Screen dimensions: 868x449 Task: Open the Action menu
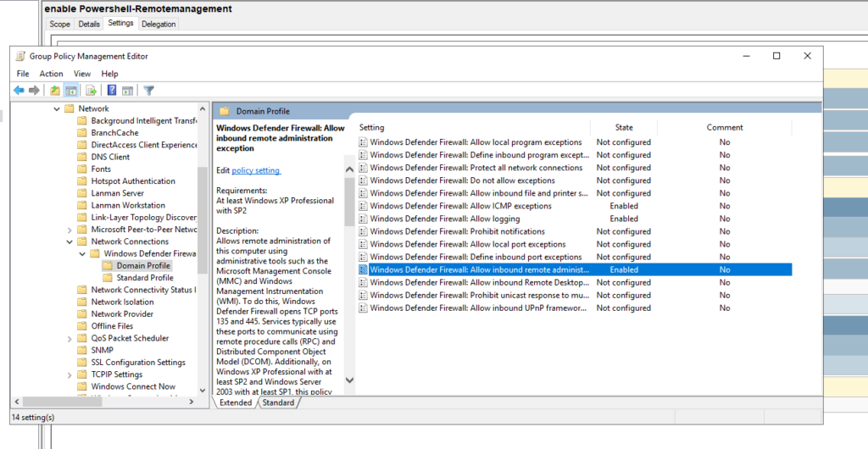[51, 74]
